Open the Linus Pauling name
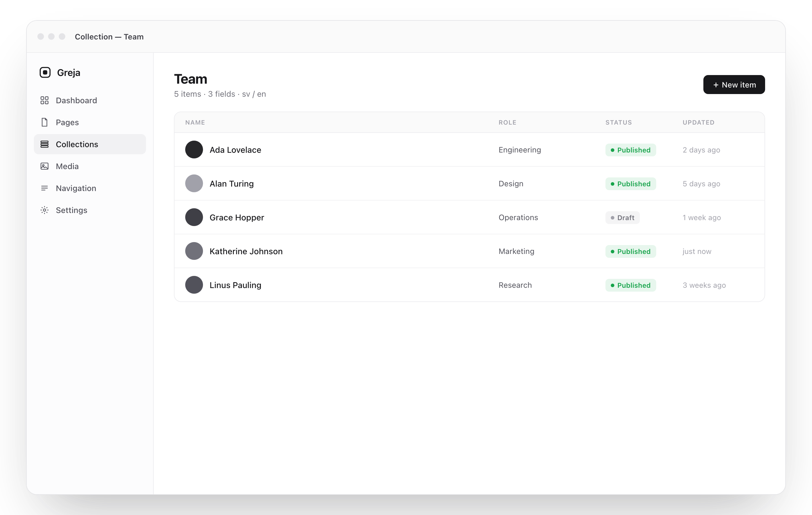 [235, 285]
